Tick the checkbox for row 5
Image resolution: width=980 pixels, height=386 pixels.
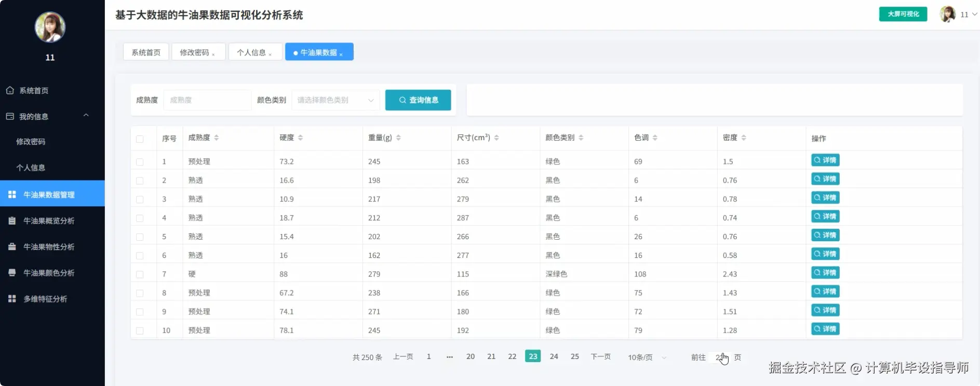coord(140,237)
